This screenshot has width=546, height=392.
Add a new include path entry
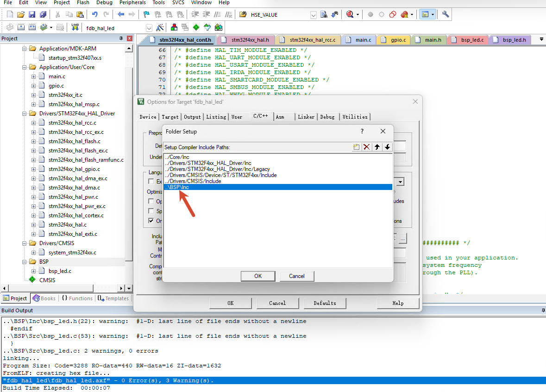(x=356, y=147)
